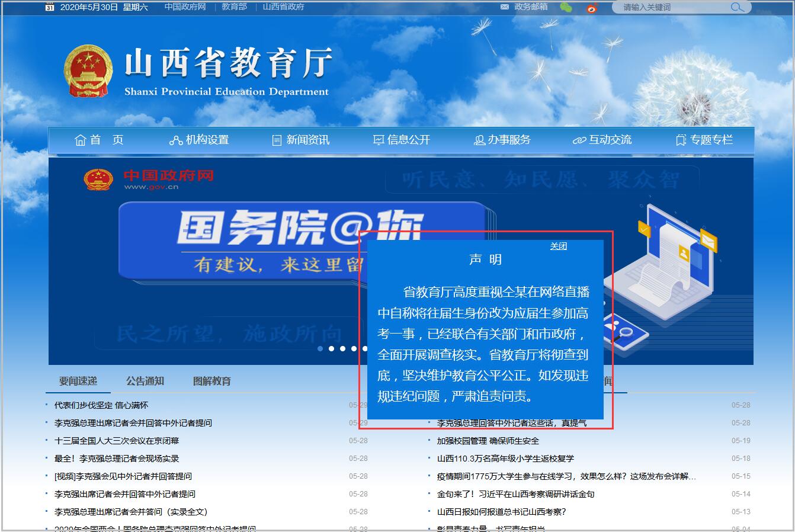Click the person icon for 办事服务

point(479,140)
